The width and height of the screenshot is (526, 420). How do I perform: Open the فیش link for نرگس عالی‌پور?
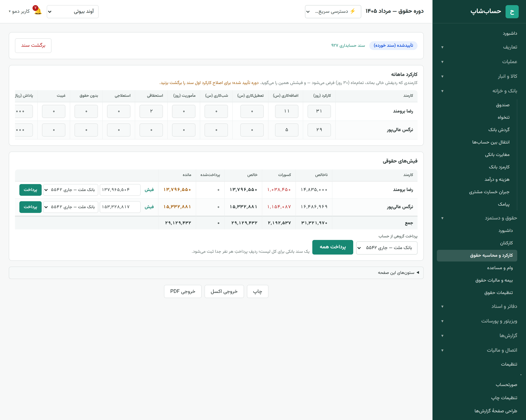[x=149, y=207]
